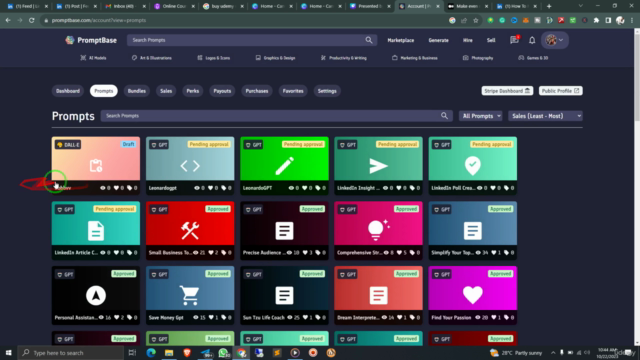Open the notifications bell
Viewport: 640px width, 360px height.
point(532,40)
